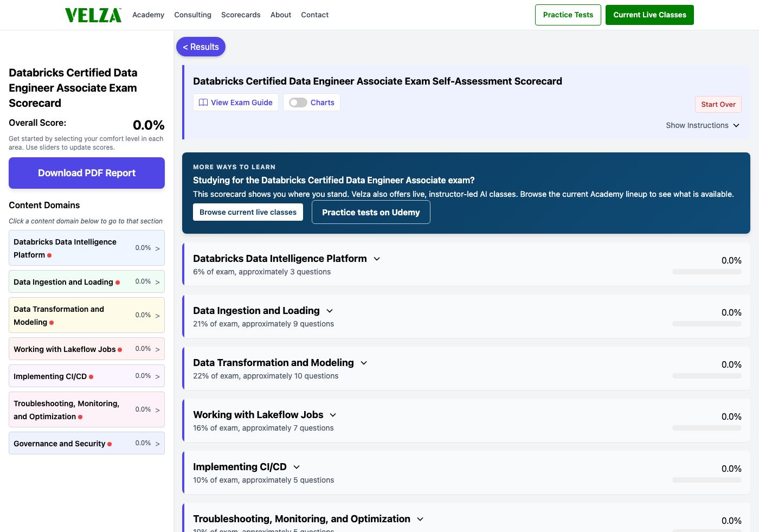
Task: Click the Current Live Classes button
Action: [649, 15]
